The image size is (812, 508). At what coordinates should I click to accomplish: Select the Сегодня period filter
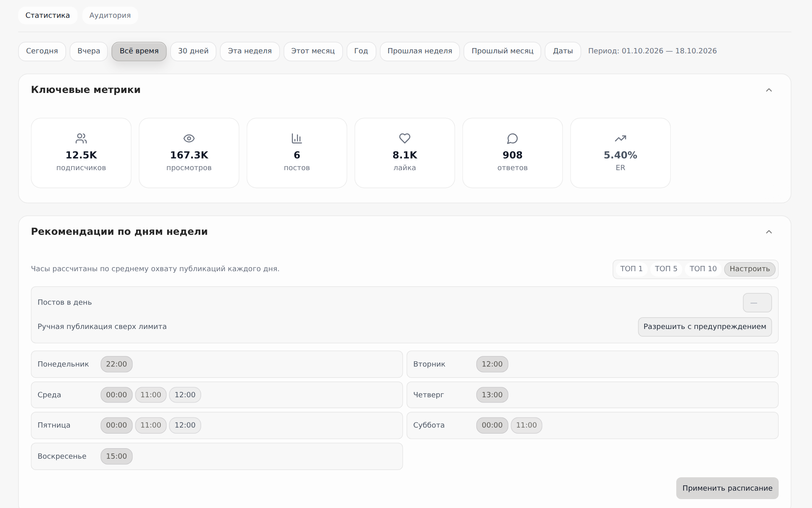pos(42,51)
